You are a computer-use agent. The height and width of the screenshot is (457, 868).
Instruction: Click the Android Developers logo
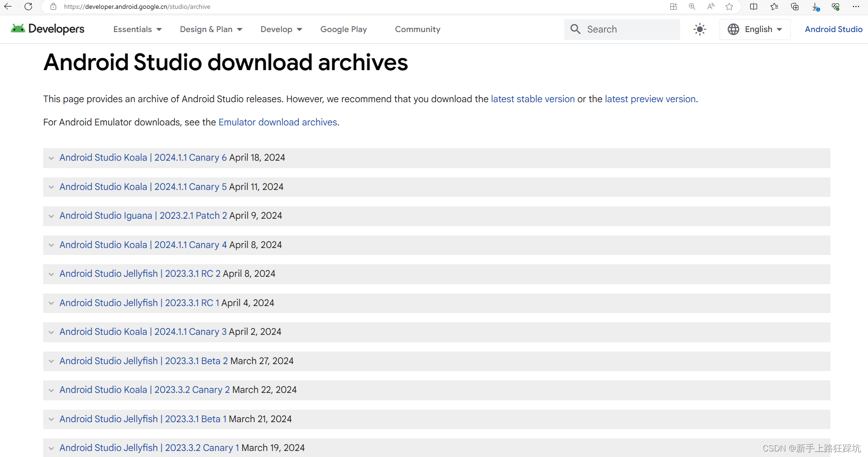pos(48,29)
